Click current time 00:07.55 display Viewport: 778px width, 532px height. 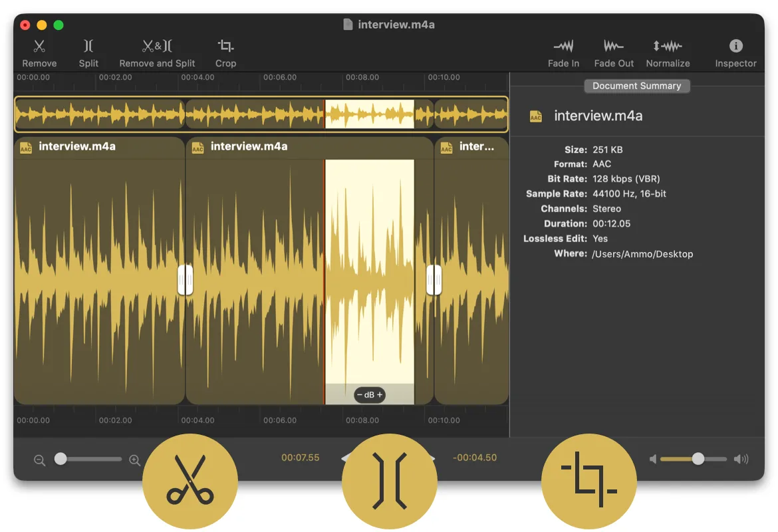click(x=300, y=458)
